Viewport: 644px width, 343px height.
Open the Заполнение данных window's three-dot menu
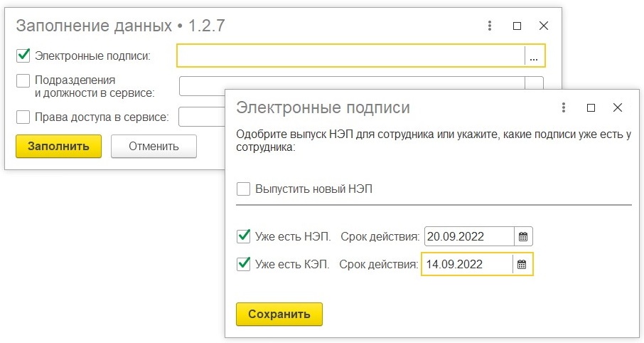tap(490, 26)
